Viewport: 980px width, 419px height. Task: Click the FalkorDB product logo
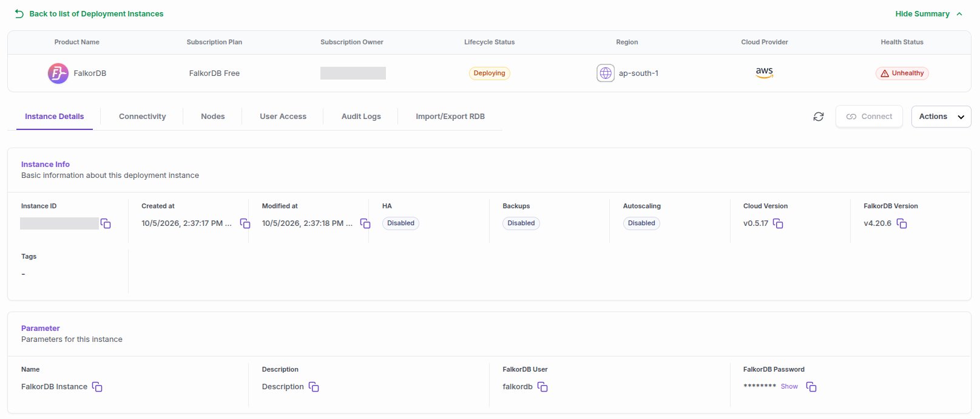pos(58,73)
